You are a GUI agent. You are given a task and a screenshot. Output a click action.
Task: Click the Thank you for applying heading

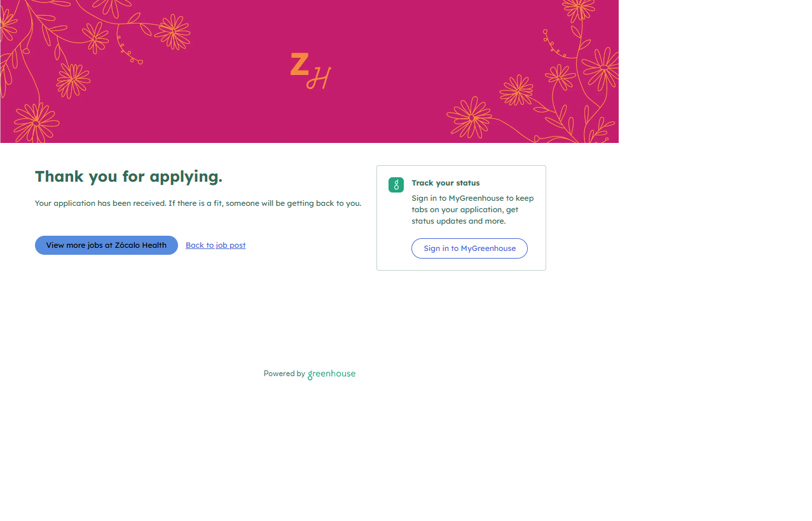click(128, 177)
